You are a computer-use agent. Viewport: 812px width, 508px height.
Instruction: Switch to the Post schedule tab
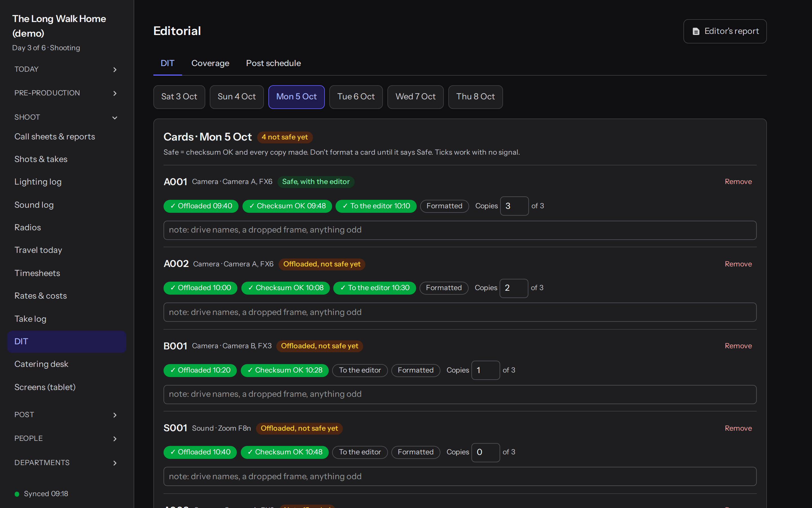273,63
